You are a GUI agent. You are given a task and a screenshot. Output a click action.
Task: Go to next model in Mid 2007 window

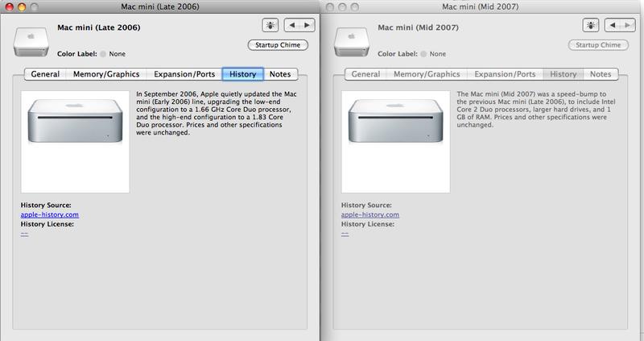pyautogui.click(x=628, y=26)
